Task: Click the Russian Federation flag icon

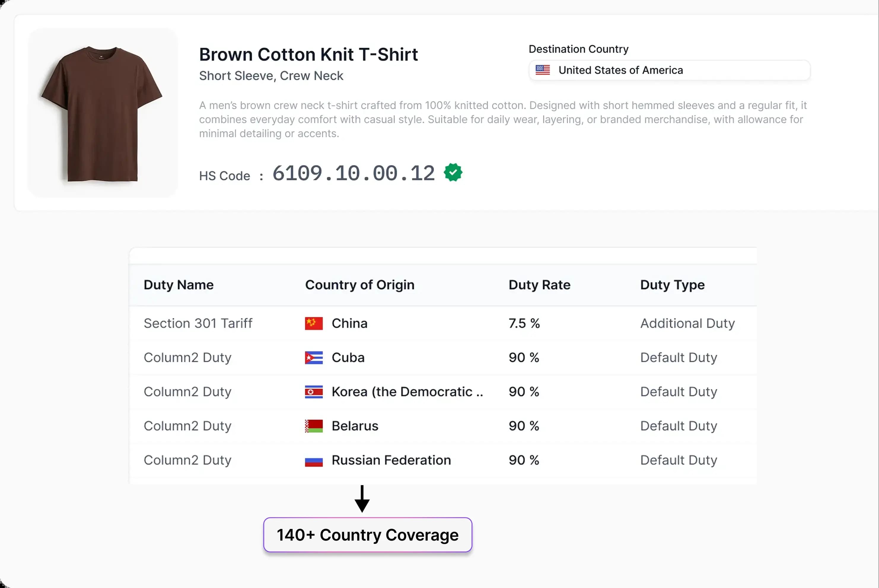Action: pyautogui.click(x=314, y=461)
